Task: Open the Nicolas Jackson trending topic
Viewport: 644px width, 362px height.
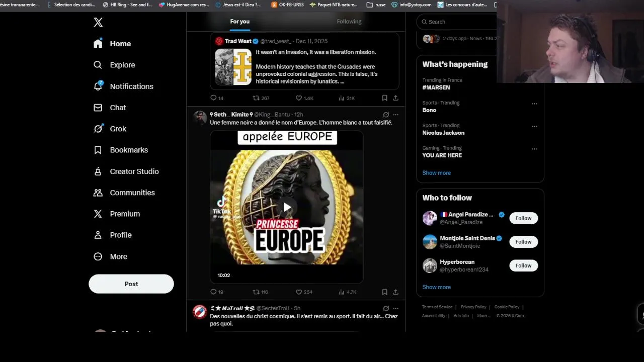Action: coord(443,133)
